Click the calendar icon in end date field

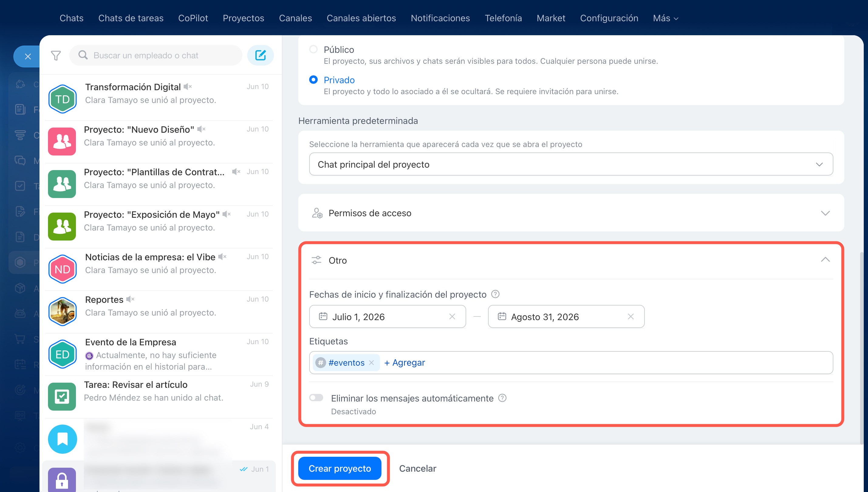(502, 317)
